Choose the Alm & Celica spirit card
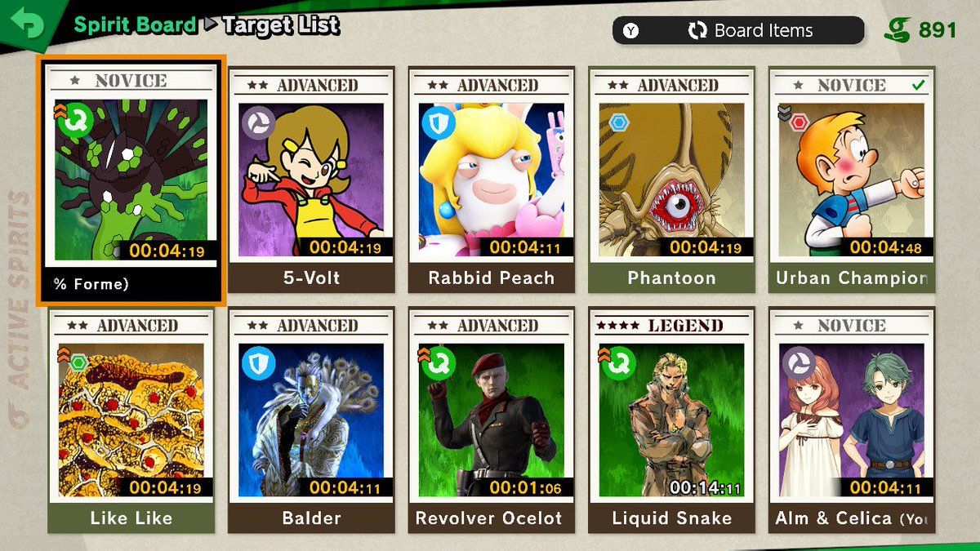Viewport: 980px width, 551px height. coord(853,420)
